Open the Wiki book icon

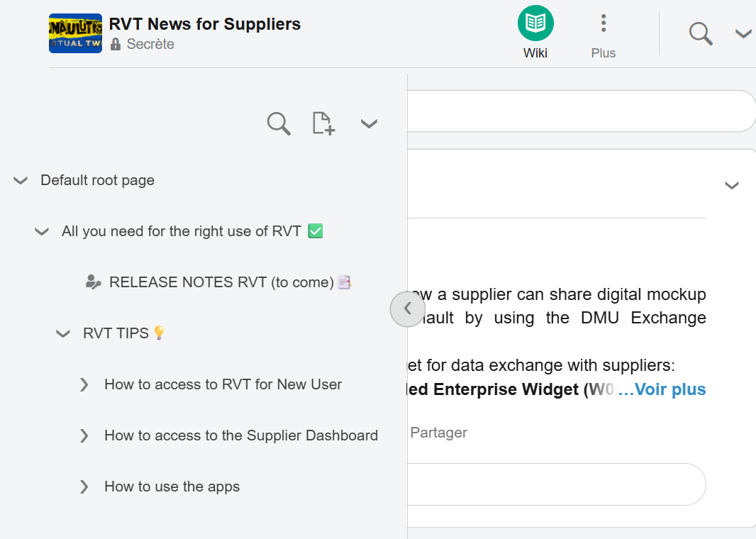pyautogui.click(x=535, y=23)
